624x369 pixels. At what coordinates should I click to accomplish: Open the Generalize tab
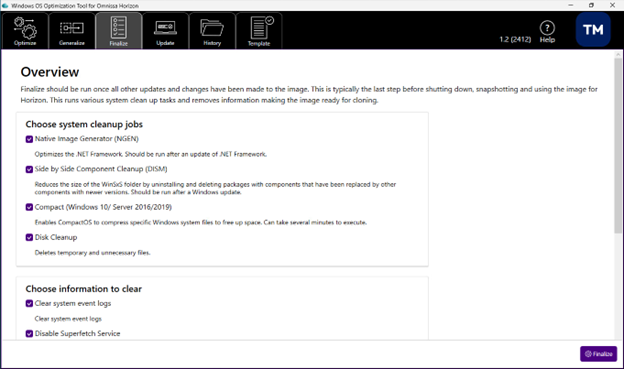72,31
